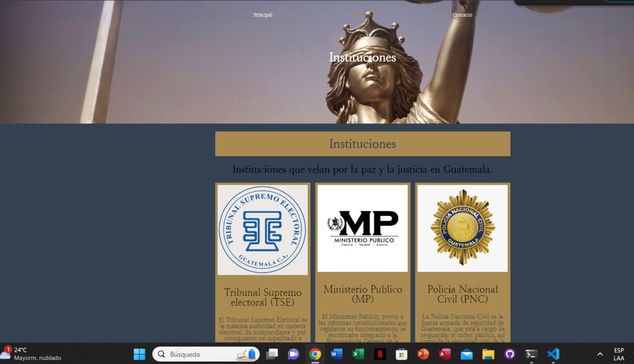The width and height of the screenshot is (634, 364).
Task: Click the Ministerio Publico (MP) card title
Action: tap(362, 294)
